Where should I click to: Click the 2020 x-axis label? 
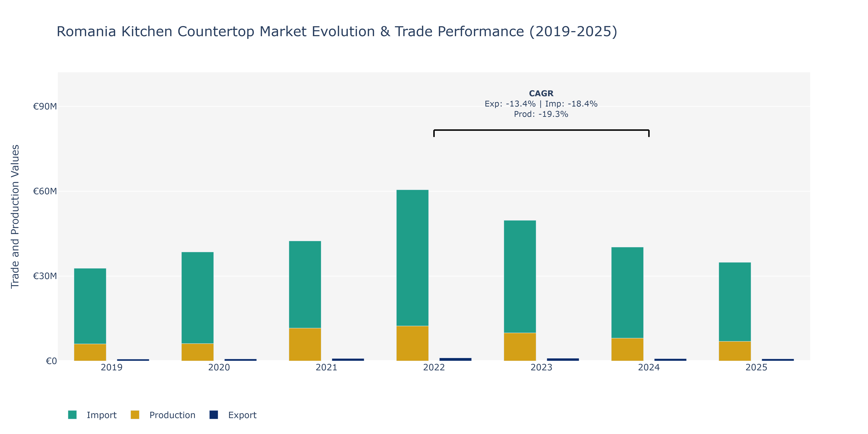219,367
